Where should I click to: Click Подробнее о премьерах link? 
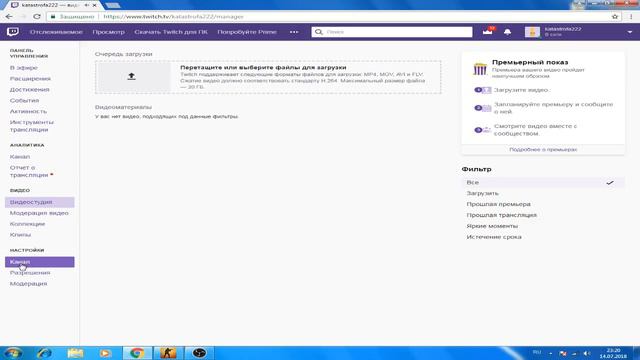click(543, 150)
